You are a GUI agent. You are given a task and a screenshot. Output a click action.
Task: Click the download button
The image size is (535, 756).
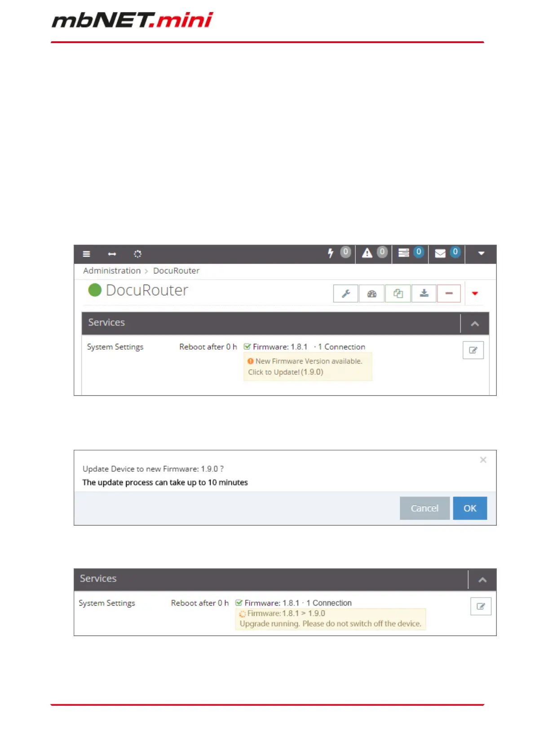[424, 294]
